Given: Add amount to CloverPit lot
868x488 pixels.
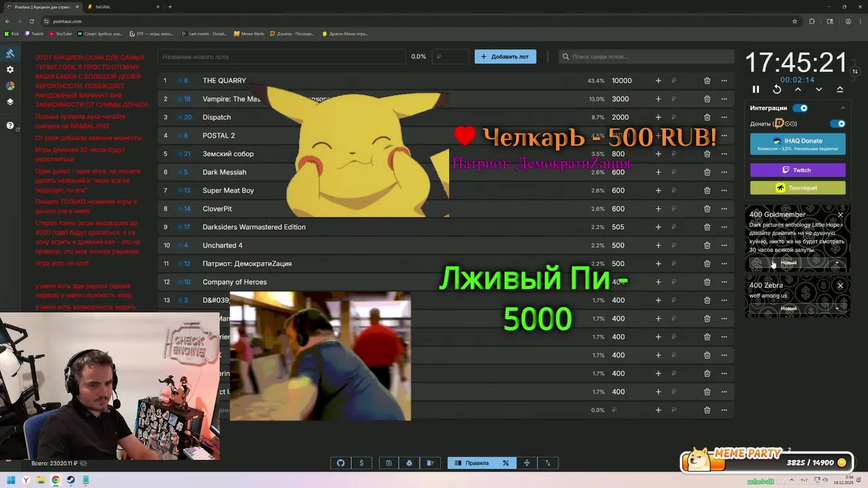Looking at the screenshot, I should click(x=658, y=209).
